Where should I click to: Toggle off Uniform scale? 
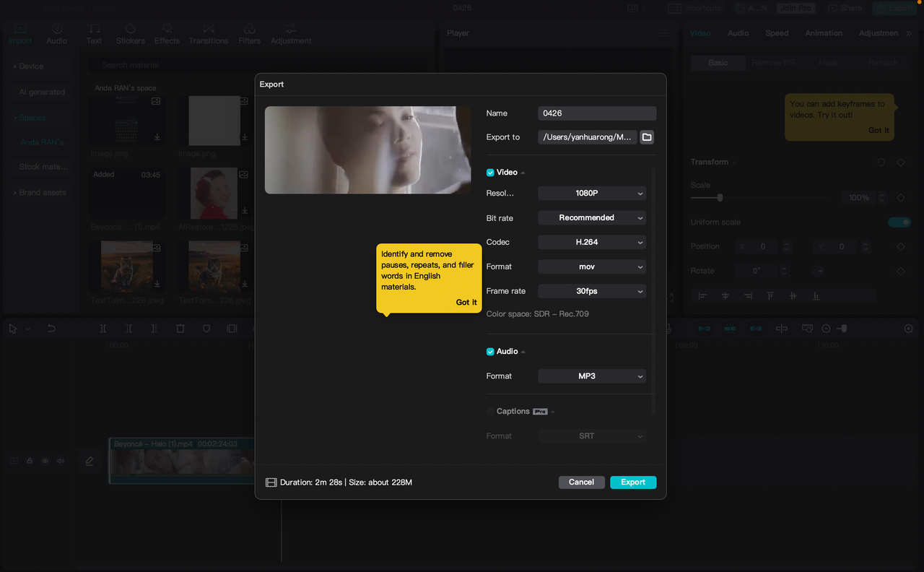pos(899,222)
